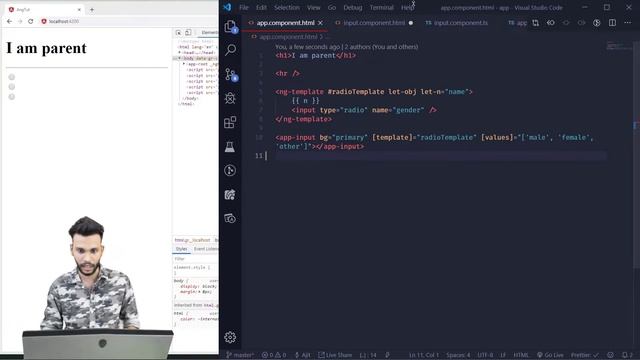
Task: Open the Selection menu
Action: [287, 7]
